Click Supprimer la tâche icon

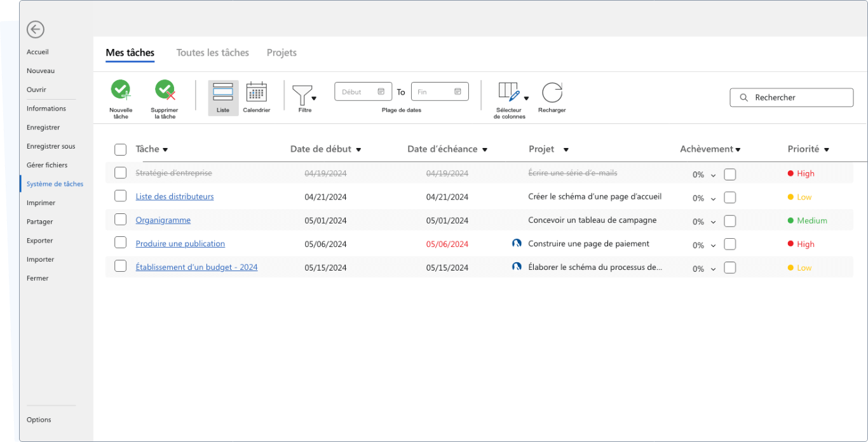point(165,90)
